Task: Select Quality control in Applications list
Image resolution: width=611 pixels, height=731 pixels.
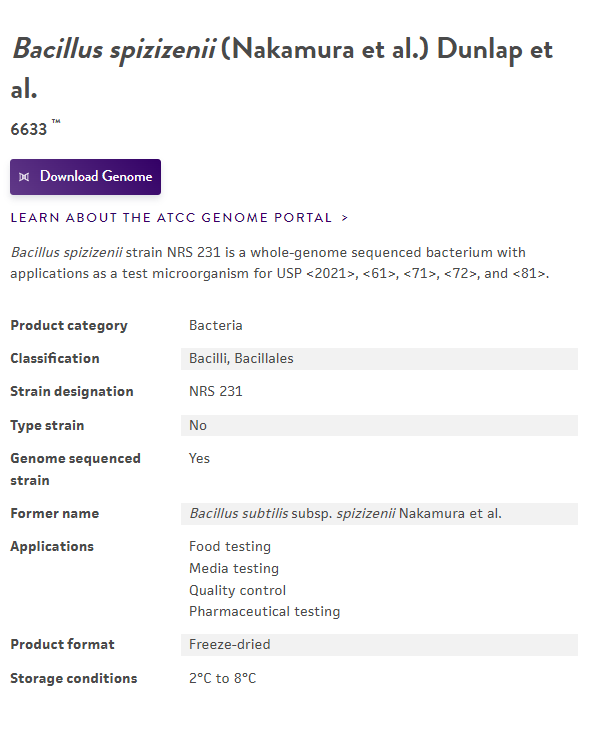Action: (237, 590)
